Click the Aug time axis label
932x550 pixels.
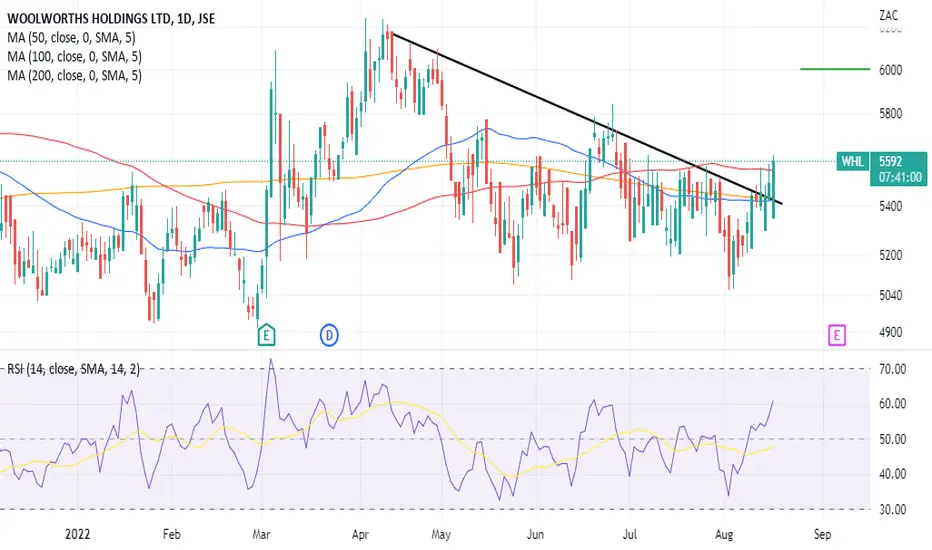tap(724, 535)
